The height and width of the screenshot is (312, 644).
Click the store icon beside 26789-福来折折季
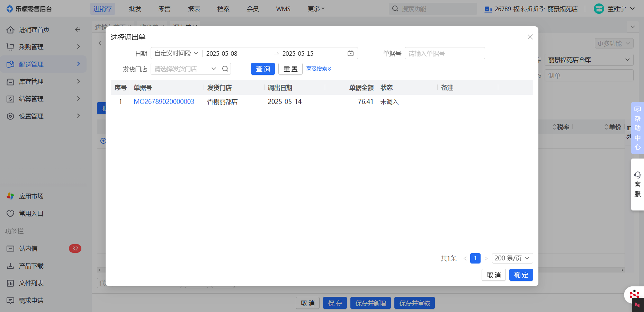pyautogui.click(x=488, y=9)
